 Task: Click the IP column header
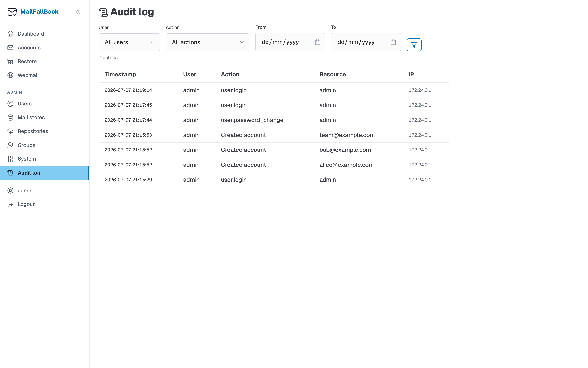point(411,74)
